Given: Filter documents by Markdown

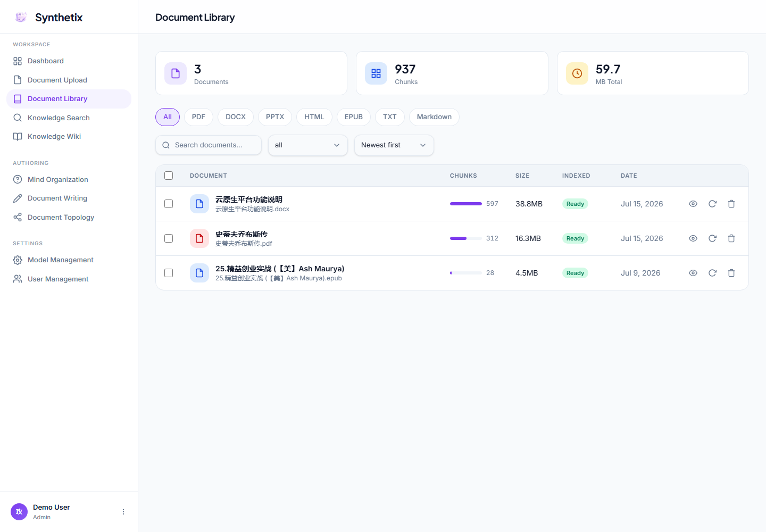Looking at the screenshot, I should 434,117.
